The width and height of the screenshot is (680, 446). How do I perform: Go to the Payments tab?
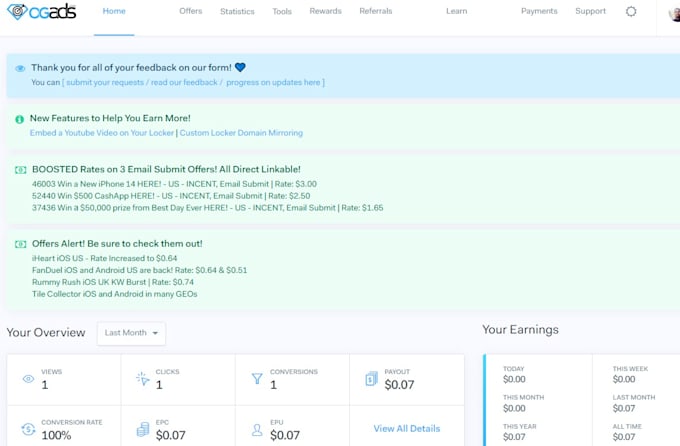tap(539, 12)
